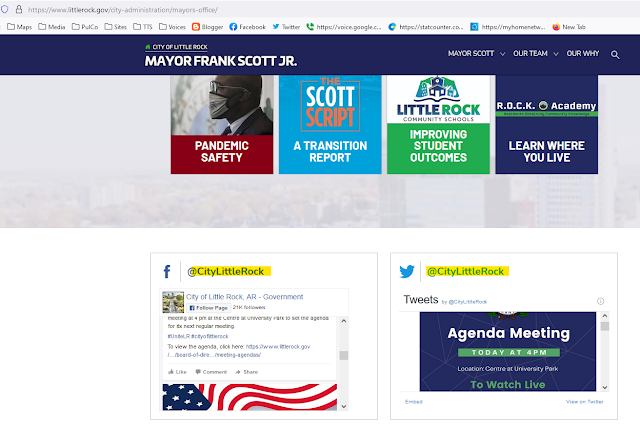Image resolution: width=640 pixels, height=428 pixels.
Task: Click the tracking protection shield icon
Action: coord(4,9)
